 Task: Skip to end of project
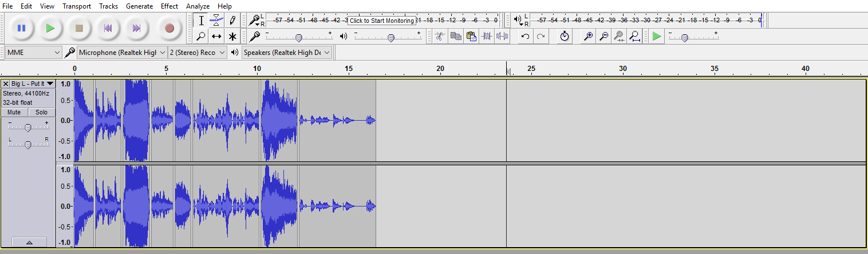click(136, 27)
